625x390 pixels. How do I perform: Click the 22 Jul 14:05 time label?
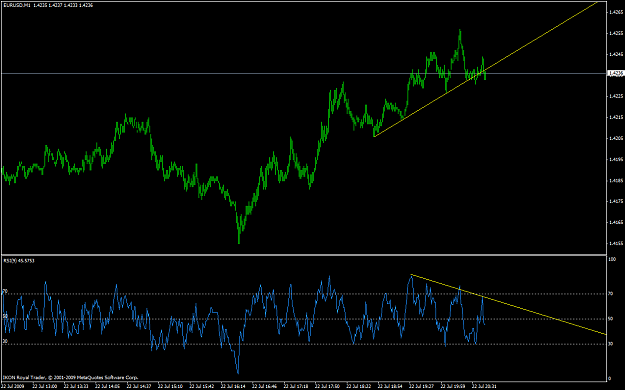[108, 386]
